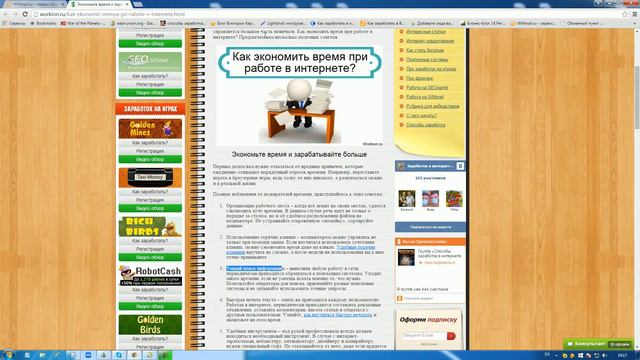Click Как заработать? under SEO sprint
Image resolution: width=640 pixels, height=360 pixels.
click(x=150, y=76)
